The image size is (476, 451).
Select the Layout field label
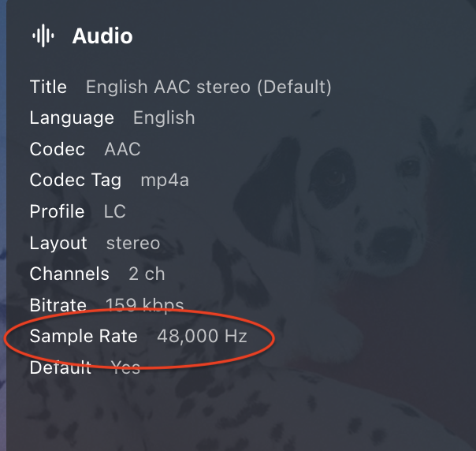click(x=58, y=243)
